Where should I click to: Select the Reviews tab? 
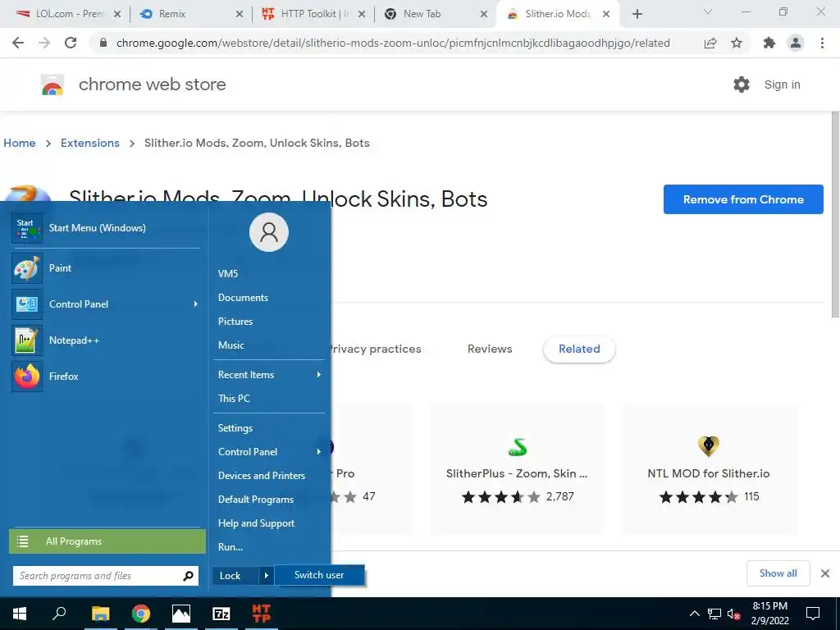click(x=490, y=349)
